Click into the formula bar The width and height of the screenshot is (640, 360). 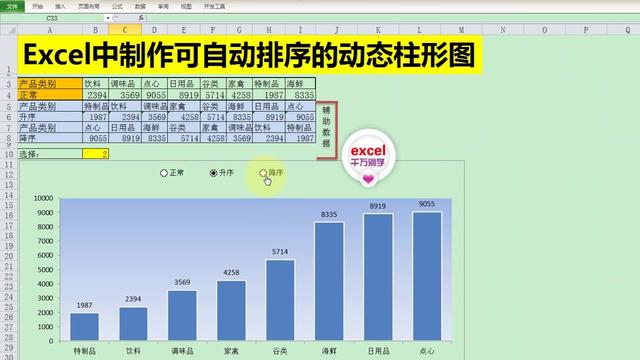tap(392, 18)
